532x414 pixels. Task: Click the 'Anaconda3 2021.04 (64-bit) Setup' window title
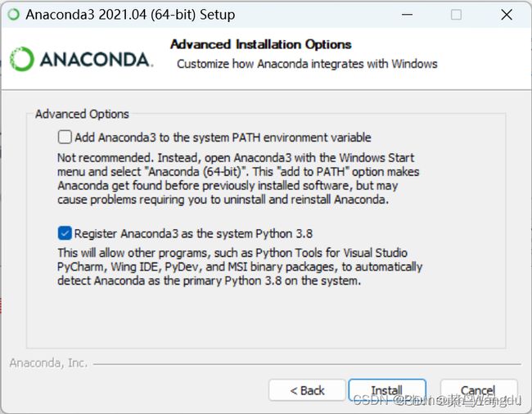click(130, 15)
